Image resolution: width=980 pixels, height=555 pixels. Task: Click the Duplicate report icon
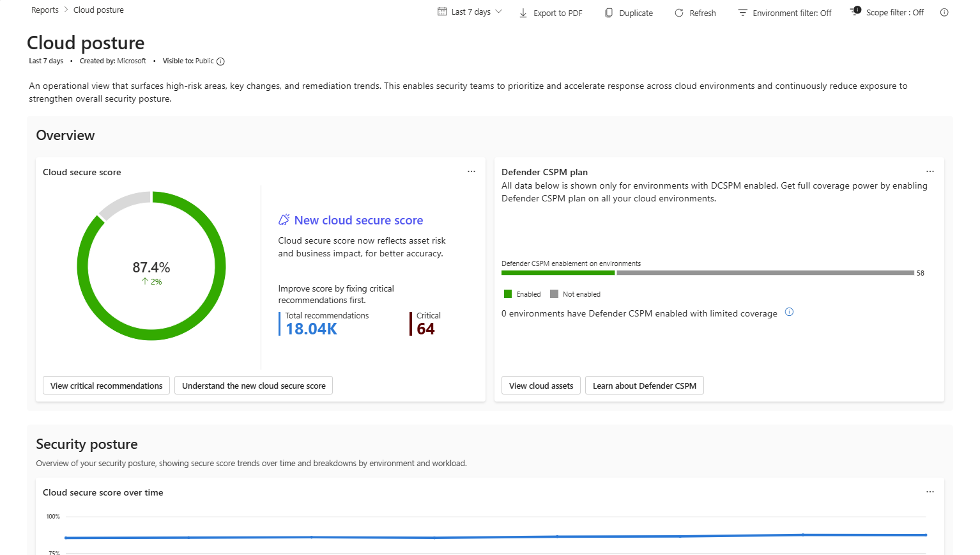click(x=609, y=13)
